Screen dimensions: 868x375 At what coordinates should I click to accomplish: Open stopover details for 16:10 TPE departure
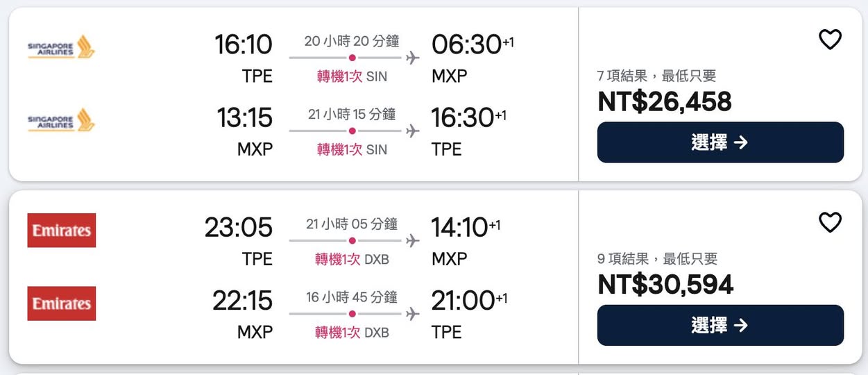[x=352, y=76]
